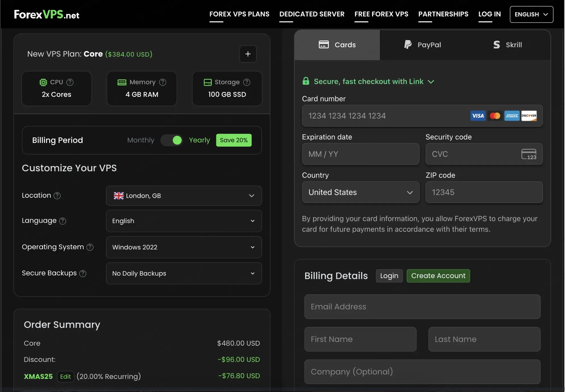Image resolution: width=565 pixels, height=392 pixels.
Task: Focus the Expiration date MM / YY field
Action: [361, 154]
